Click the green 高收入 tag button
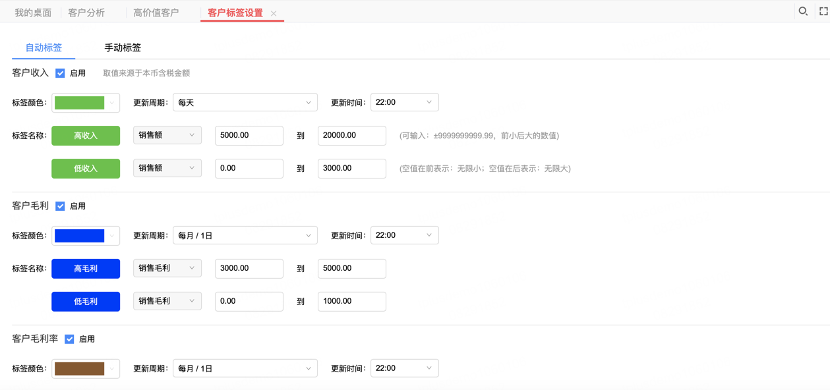Image resolution: width=830 pixels, height=390 pixels. click(x=86, y=136)
